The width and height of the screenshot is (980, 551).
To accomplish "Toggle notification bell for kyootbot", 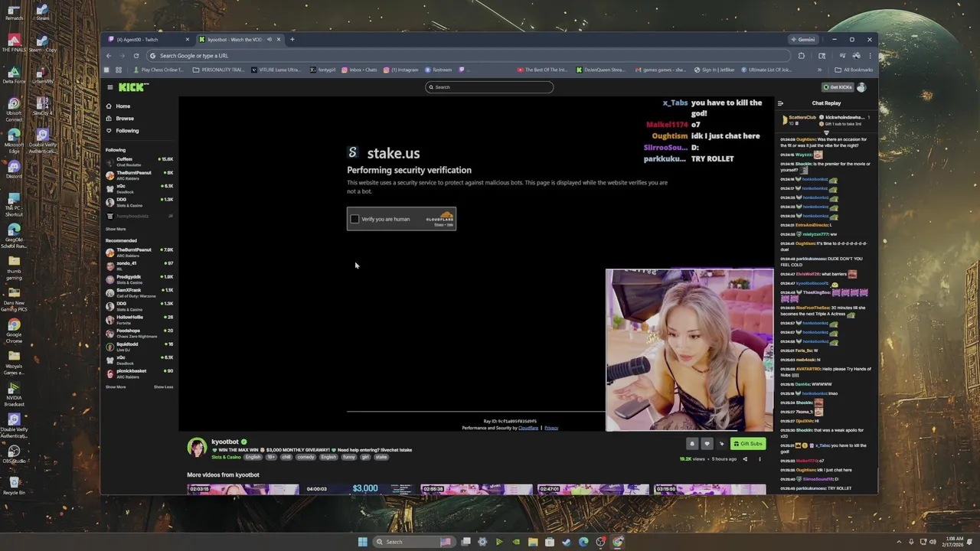I will [692, 444].
